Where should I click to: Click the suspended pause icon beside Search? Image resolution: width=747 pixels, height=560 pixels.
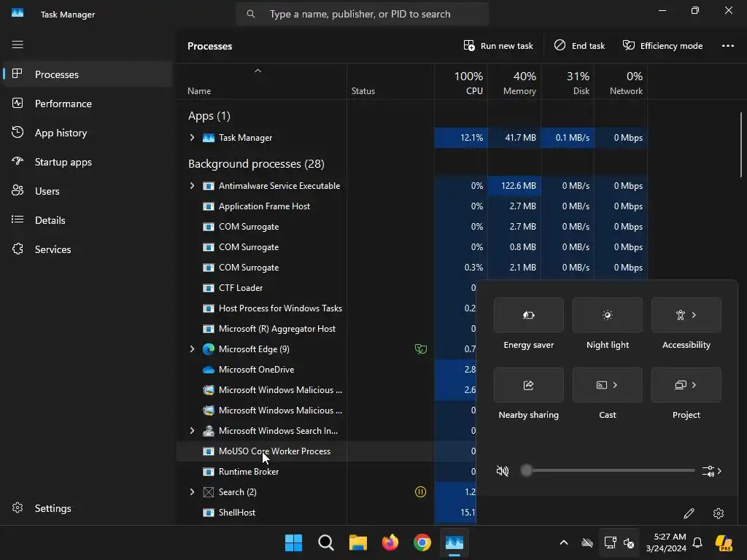(x=421, y=492)
